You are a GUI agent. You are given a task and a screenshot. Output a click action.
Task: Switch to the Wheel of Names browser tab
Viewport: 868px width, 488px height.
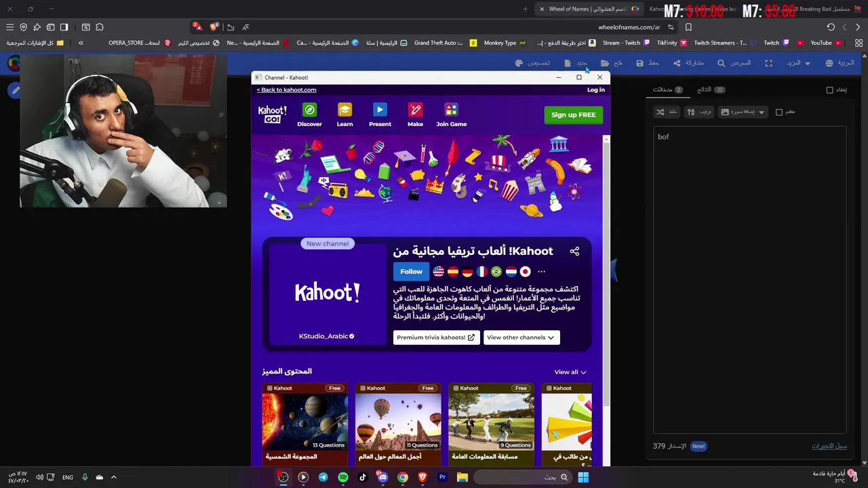click(589, 9)
